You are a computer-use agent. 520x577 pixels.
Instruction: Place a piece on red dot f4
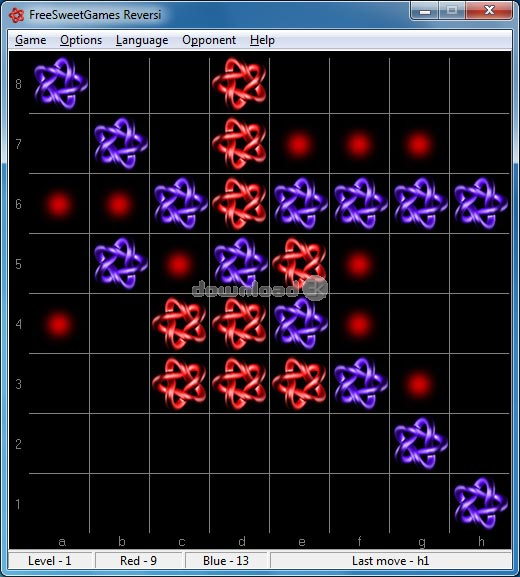pos(359,324)
